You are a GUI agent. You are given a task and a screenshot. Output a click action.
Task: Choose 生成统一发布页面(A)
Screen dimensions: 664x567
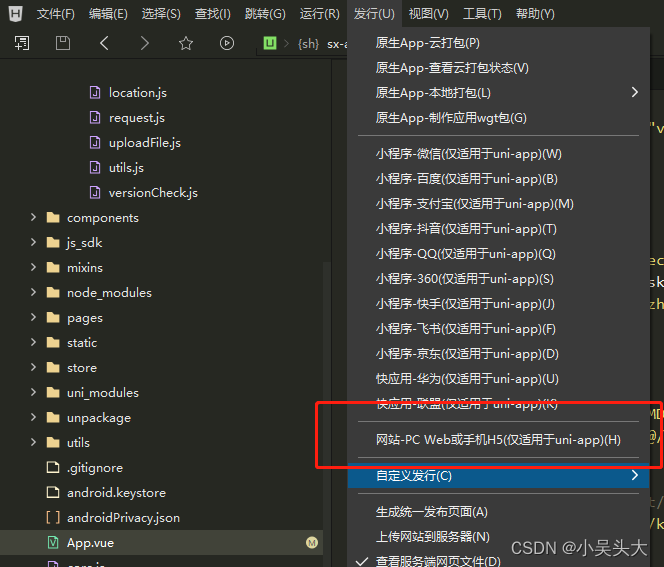click(498, 512)
